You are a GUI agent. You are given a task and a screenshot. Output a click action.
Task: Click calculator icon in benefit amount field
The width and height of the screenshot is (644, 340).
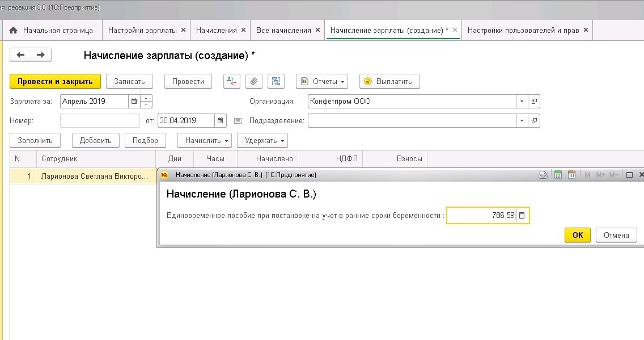tap(522, 216)
